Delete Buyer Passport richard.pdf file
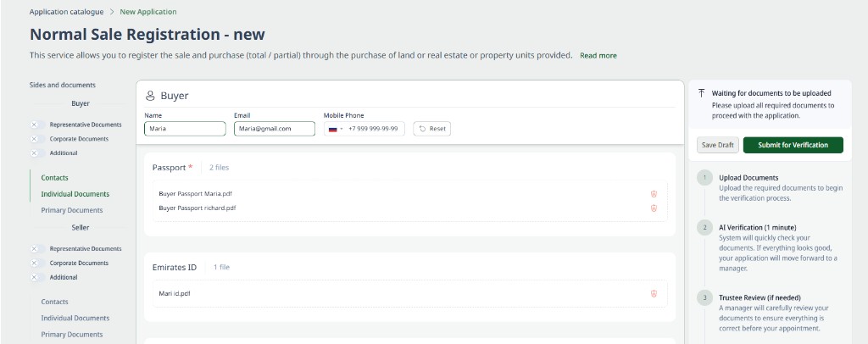This screenshot has height=344, width=868. [x=654, y=208]
